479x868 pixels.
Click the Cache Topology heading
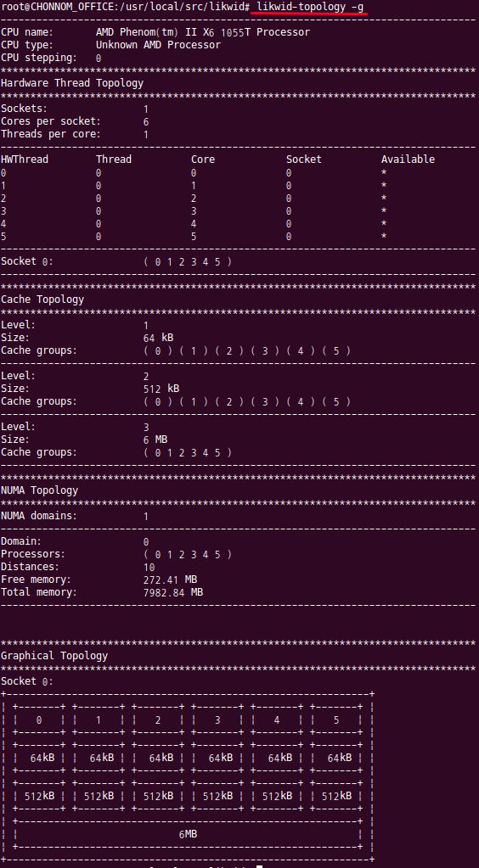[42, 300]
